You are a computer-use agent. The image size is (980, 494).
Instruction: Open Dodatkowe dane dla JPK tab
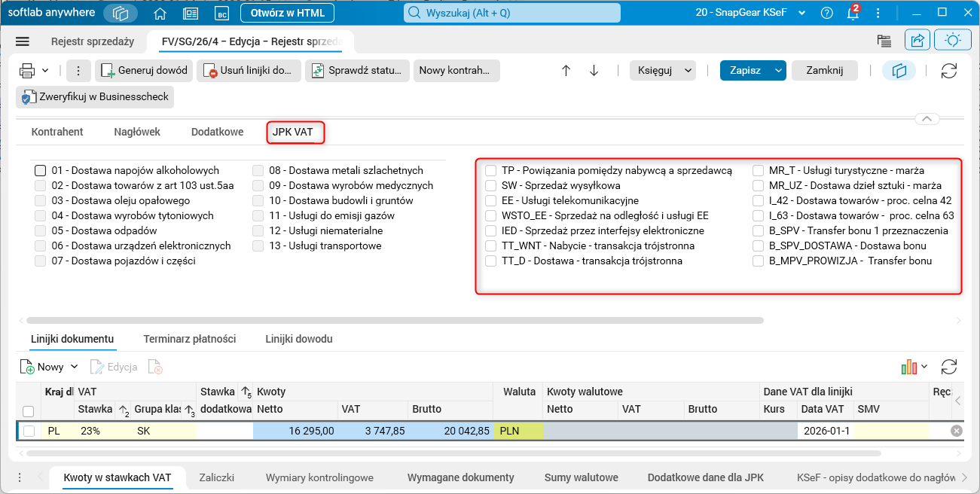[x=704, y=477]
